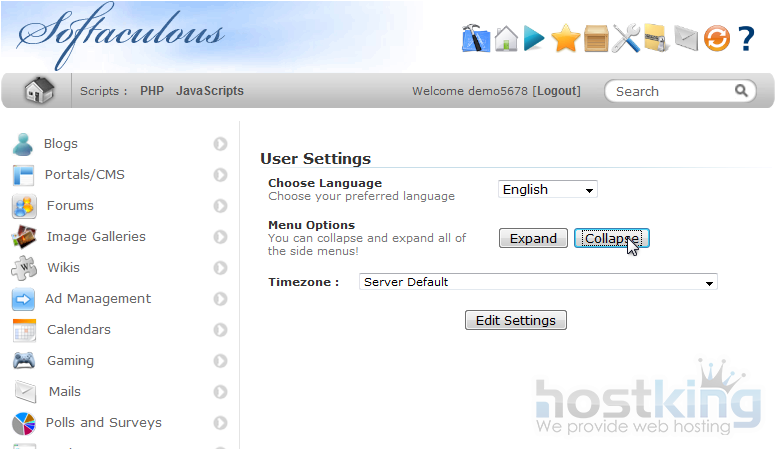
Task: Select the JavaScripts tab
Action: 210,91
